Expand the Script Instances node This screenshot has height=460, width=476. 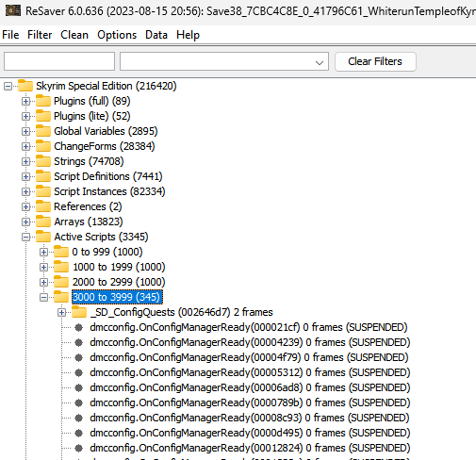(25, 191)
